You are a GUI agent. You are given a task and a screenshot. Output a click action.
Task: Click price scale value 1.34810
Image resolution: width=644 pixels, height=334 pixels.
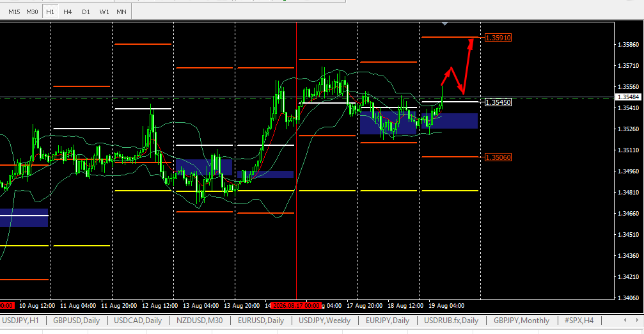point(629,192)
